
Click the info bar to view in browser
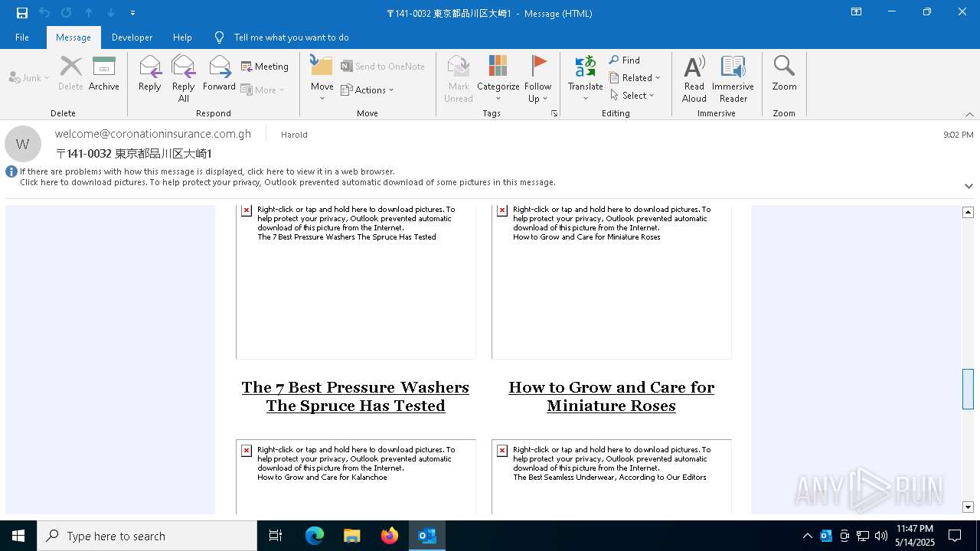(207, 171)
